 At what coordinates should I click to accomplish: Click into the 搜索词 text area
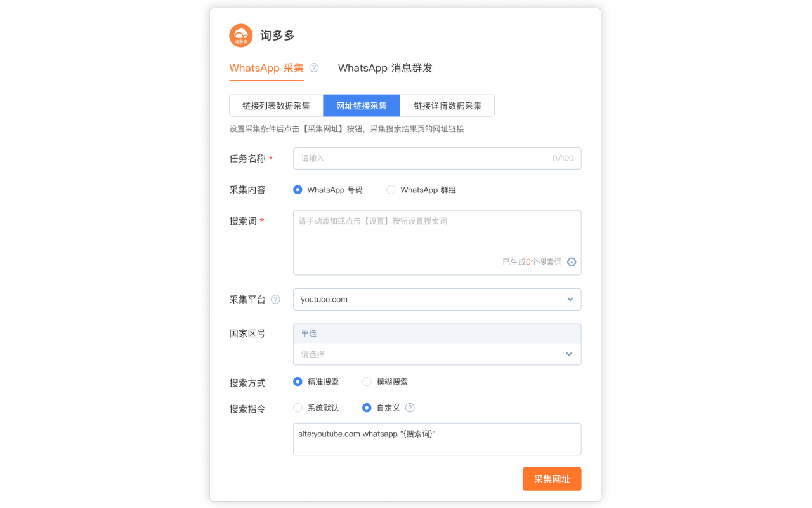coord(437,242)
